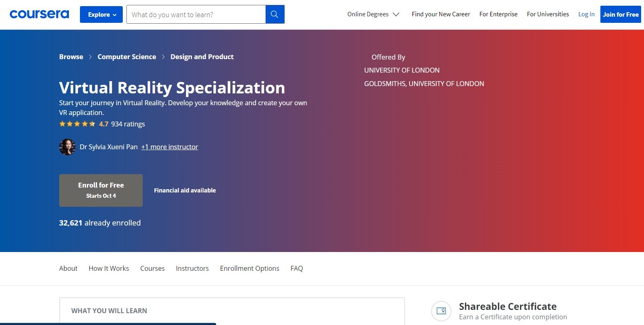
Task: Click UNIVERSITY OF LONDON text
Action: click(402, 70)
